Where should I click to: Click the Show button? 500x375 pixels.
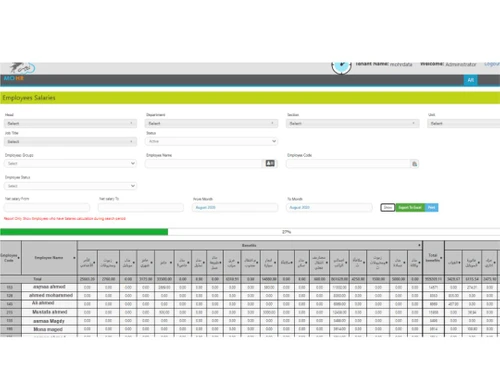388,208
